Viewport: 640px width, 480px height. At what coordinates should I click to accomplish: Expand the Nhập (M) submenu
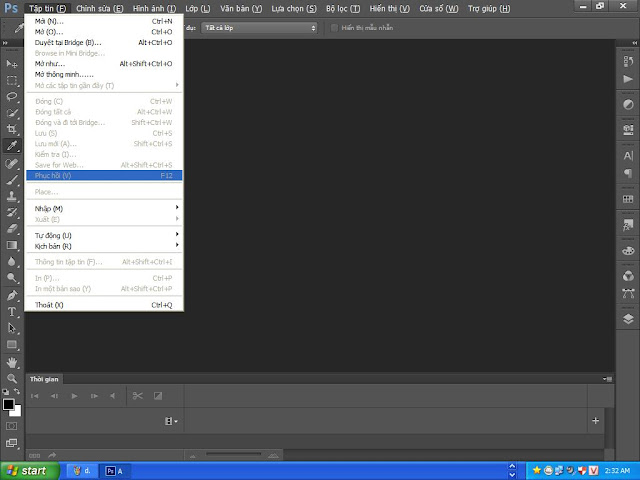pyautogui.click(x=104, y=209)
